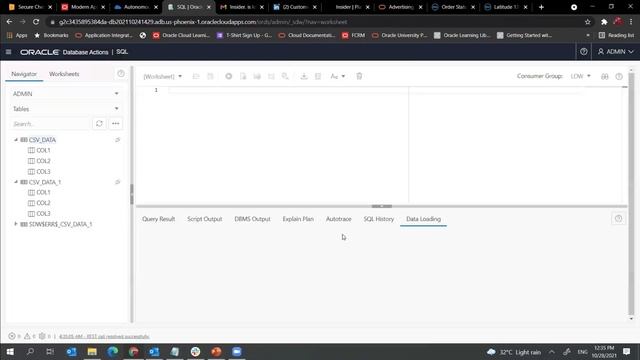Open the Windows Start menu
Image resolution: width=640 pixels, height=360 pixels.
tap(10, 351)
